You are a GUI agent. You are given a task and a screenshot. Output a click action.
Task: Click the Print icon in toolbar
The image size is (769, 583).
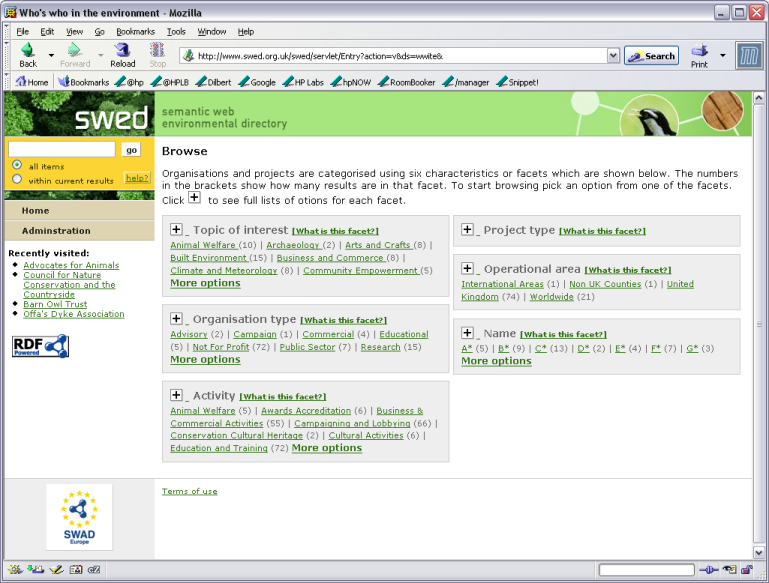[699, 52]
